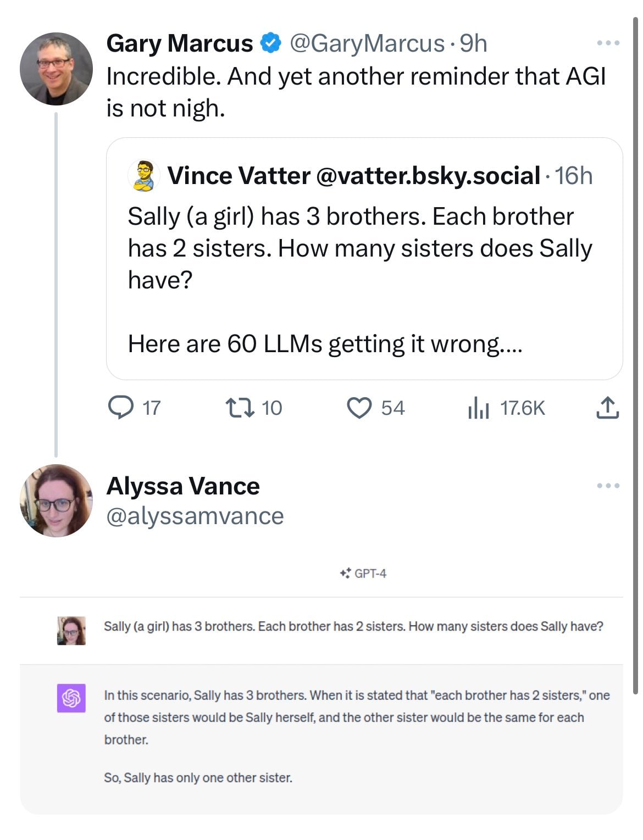Click the retweet arrows icon
643x840 pixels.
click(240, 408)
